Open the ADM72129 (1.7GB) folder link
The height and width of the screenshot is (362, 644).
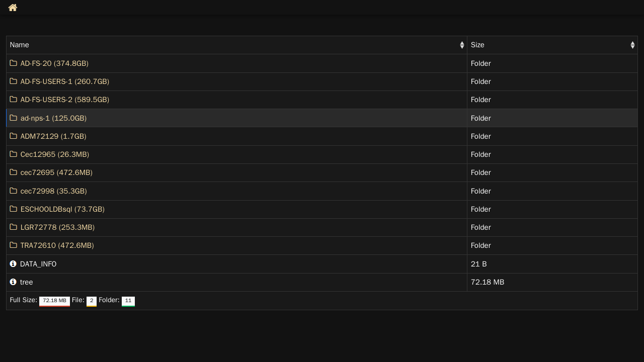point(53,136)
